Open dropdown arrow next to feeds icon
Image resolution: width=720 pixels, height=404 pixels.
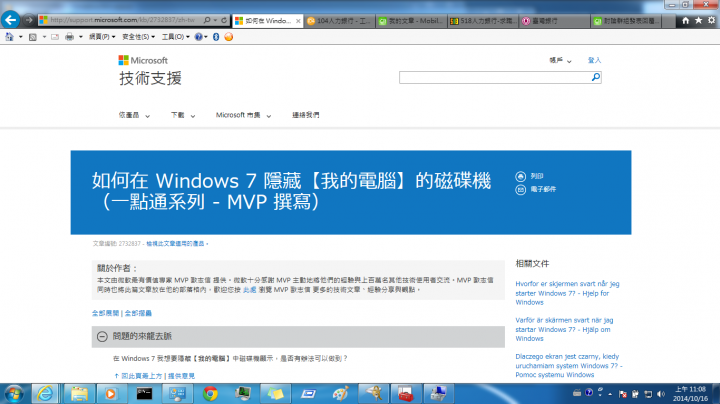click(44, 37)
